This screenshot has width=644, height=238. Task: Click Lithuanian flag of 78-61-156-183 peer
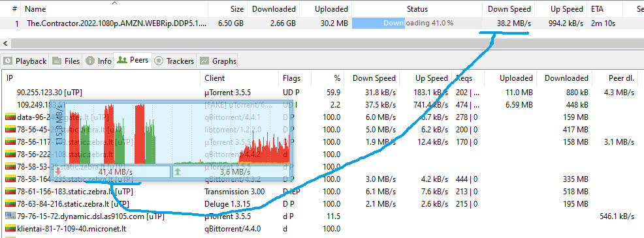point(10,191)
